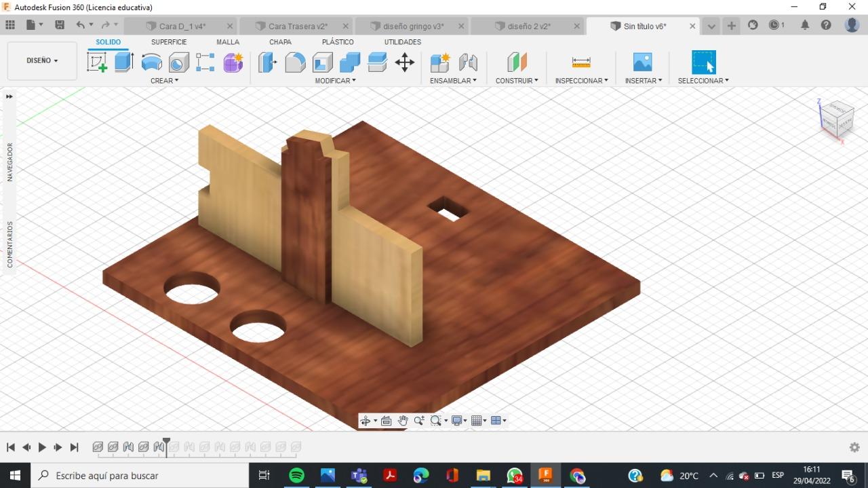
Task: Select the Insert image tool
Action: (x=642, y=62)
